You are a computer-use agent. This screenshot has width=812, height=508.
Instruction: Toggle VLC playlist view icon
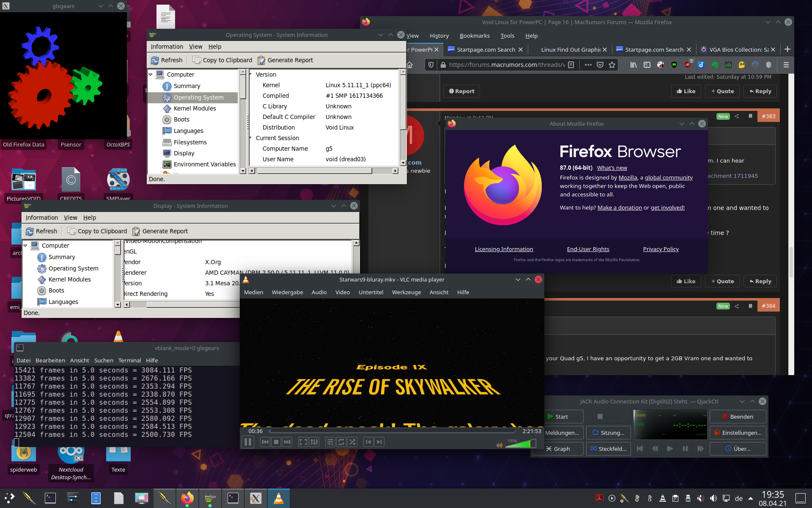[330, 442]
